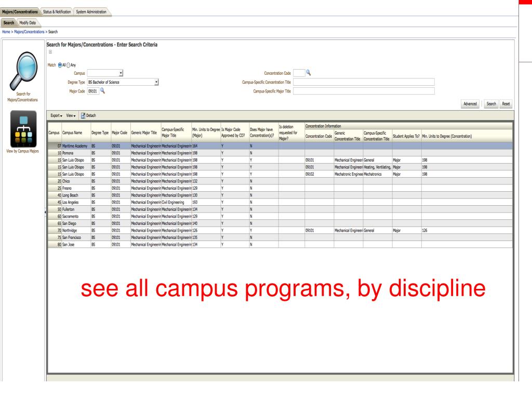This screenshot has height=399, width=532.
Task: Open the Export menu dropdown
Action: (56, 116)
